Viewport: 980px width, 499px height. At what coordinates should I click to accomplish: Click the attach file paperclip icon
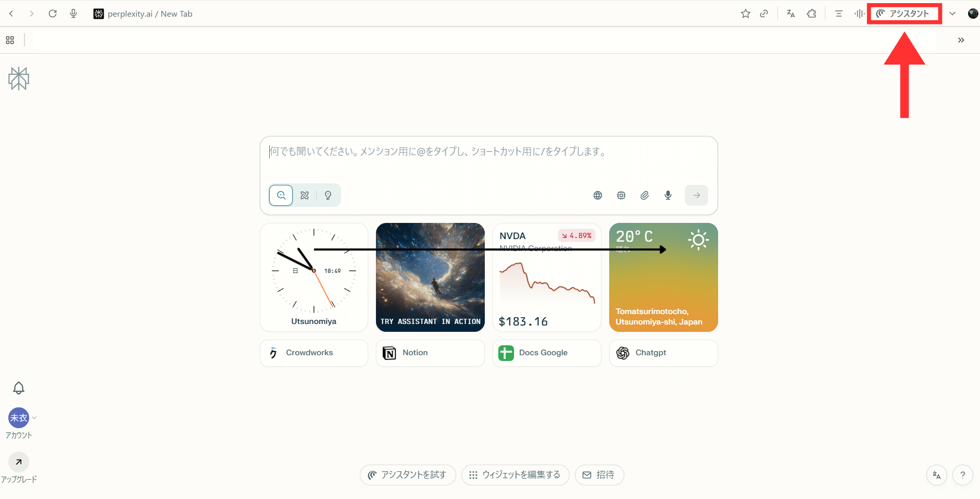(x=645, y=195)
